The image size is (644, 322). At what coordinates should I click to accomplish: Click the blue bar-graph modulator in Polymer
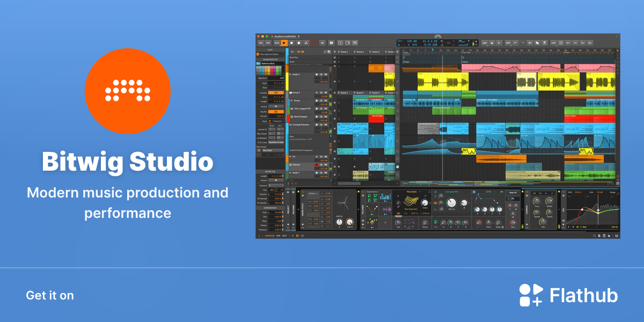point(385,197)
